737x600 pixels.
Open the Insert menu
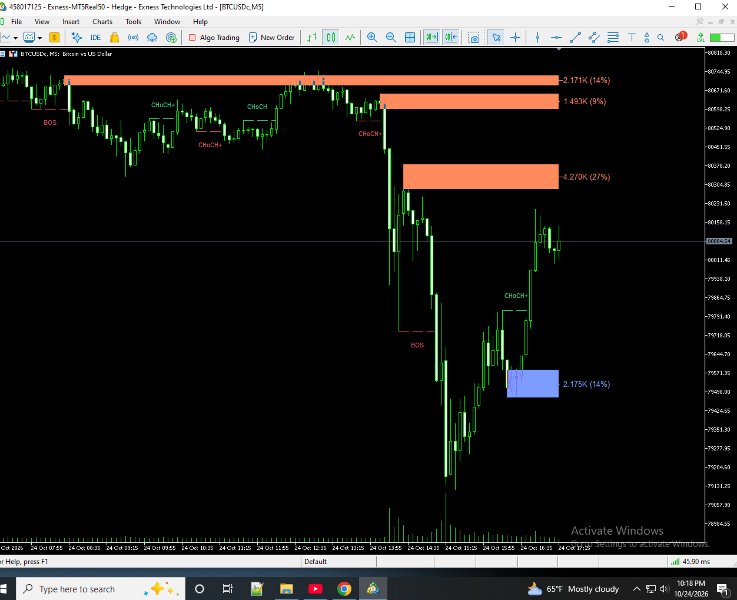[x=71, y=22]
